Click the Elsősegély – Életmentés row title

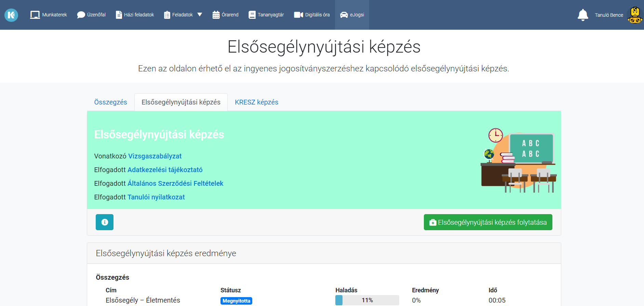coord(143,300)
